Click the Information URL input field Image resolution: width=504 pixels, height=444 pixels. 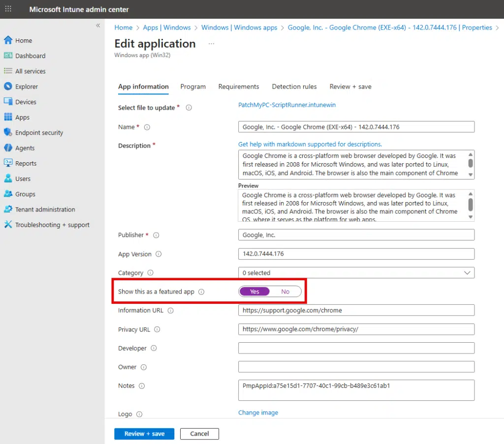pyautogui.click(x=356, y=310)
